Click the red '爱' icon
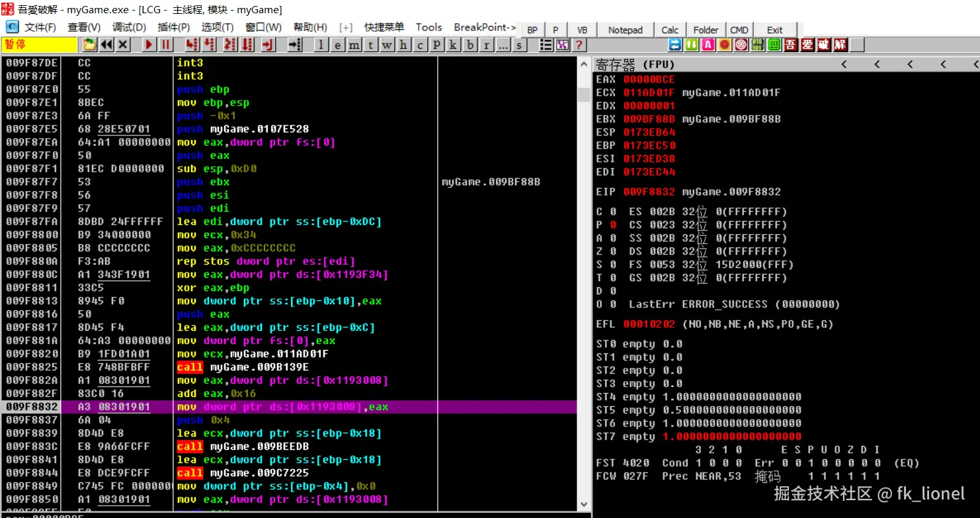The image size is (980, 518). [x=807, y=44]
